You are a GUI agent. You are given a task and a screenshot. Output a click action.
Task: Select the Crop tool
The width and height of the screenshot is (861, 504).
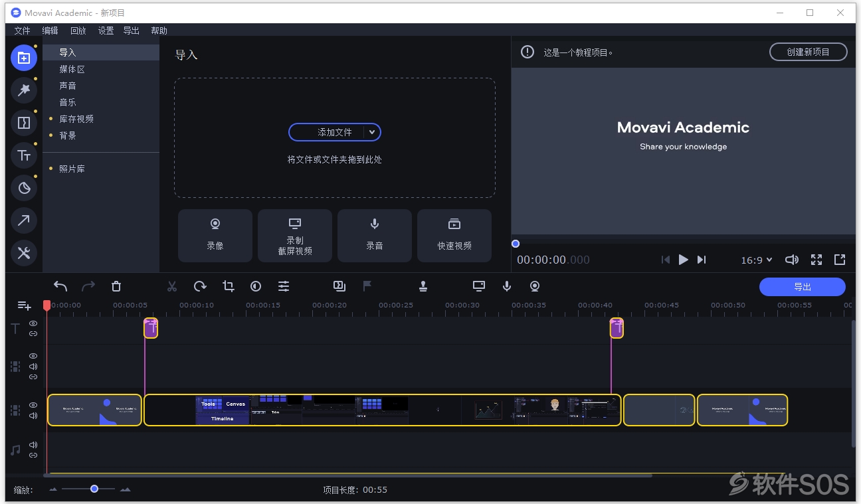point(228,286)
